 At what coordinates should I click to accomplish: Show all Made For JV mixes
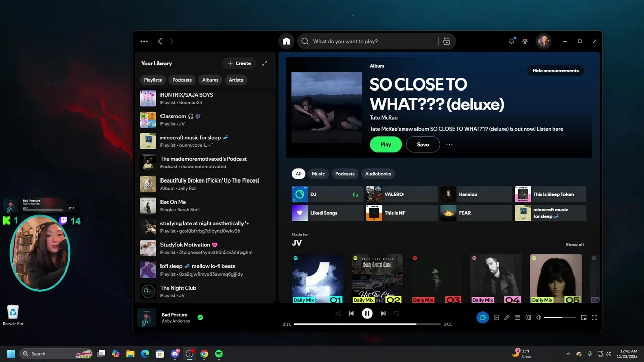tap(575, 245)
